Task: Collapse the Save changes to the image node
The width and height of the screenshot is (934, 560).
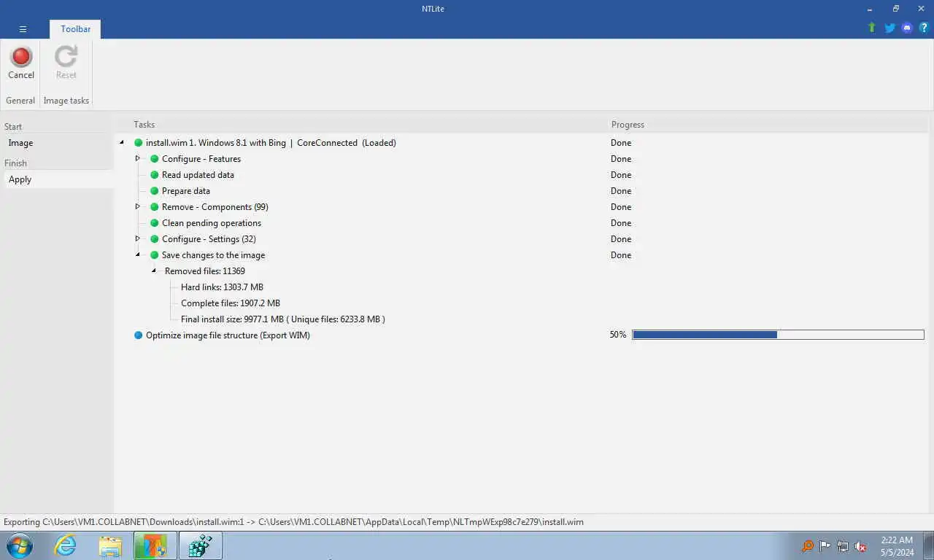Action: click(x=137, y=255)
